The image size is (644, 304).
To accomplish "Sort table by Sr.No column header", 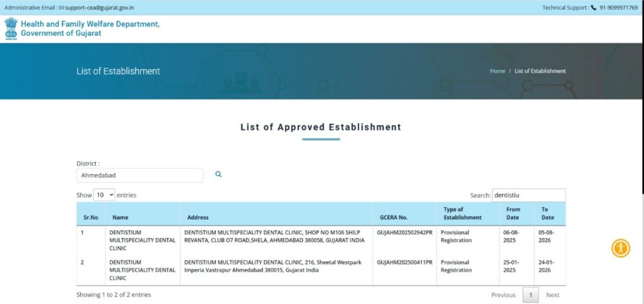I will click(x=91, y=214).
